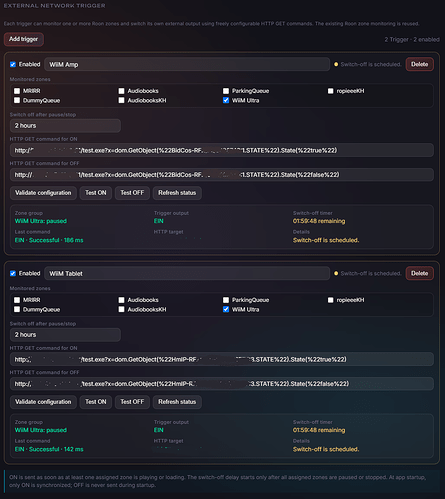445x499 pixels.
Task: Click the WiiM Amp HTTP GET ON command field
Action: (x=222, y=150)
